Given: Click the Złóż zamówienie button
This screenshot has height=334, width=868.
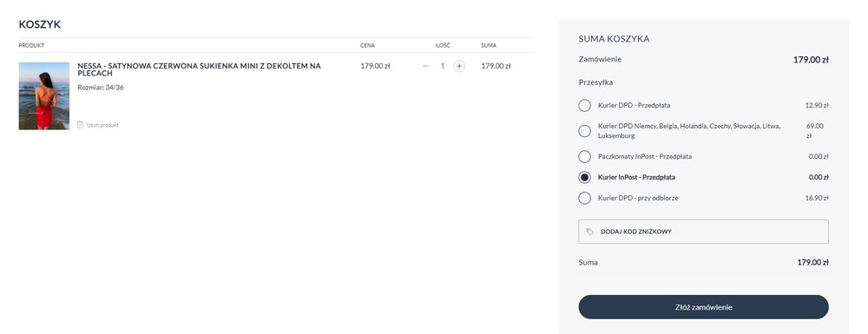Looking at the screenshot, I should (704, 307).
